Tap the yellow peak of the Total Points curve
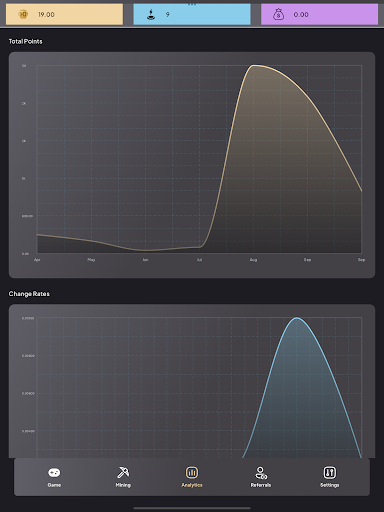 tap(254, 65)
